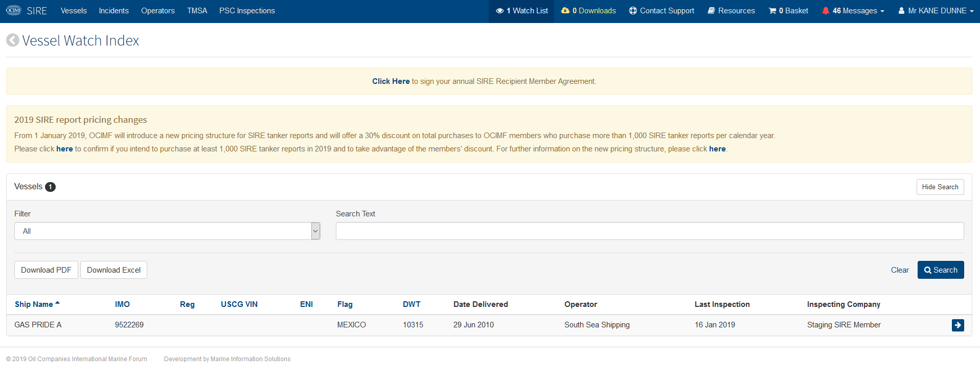
Task: Click the delivery date 29 Jun 2010
Action: pyautogui.click(x=473, y=325)
